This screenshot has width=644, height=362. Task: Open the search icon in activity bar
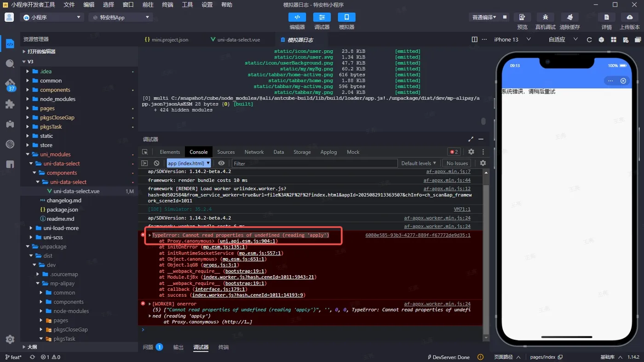[10, 63]
